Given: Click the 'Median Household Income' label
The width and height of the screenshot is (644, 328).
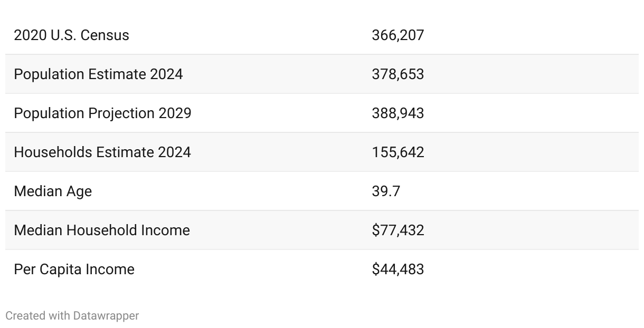Looking at the screenshot, I should tap(102, 230).
